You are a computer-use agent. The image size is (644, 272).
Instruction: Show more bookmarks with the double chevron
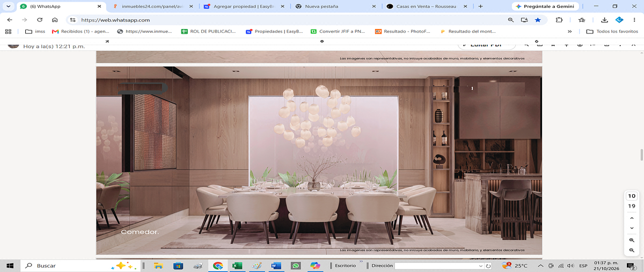click(569, 31)
